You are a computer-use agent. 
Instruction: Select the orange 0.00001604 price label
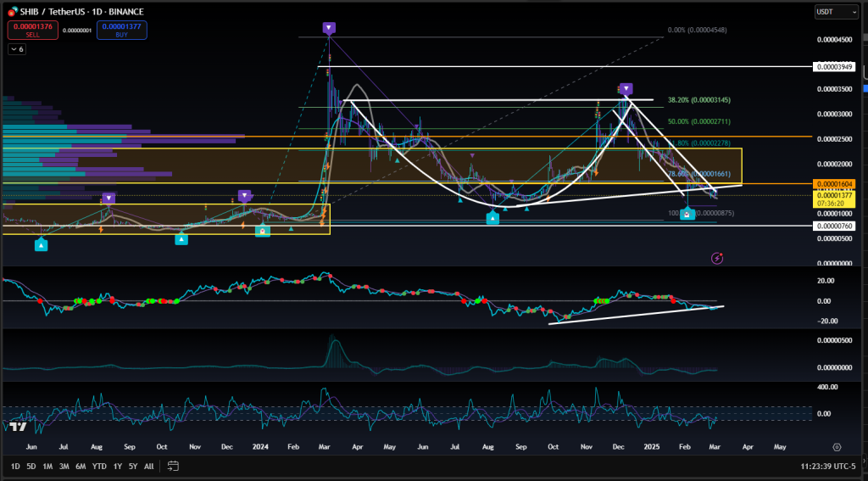834,184
